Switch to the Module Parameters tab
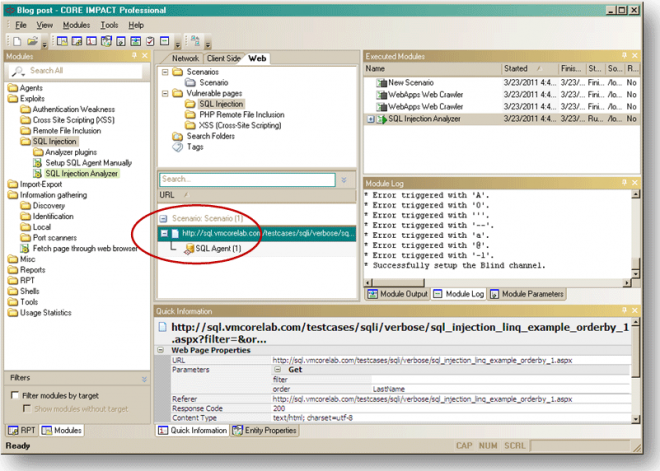The image size is (660, 471). point(527,294)
